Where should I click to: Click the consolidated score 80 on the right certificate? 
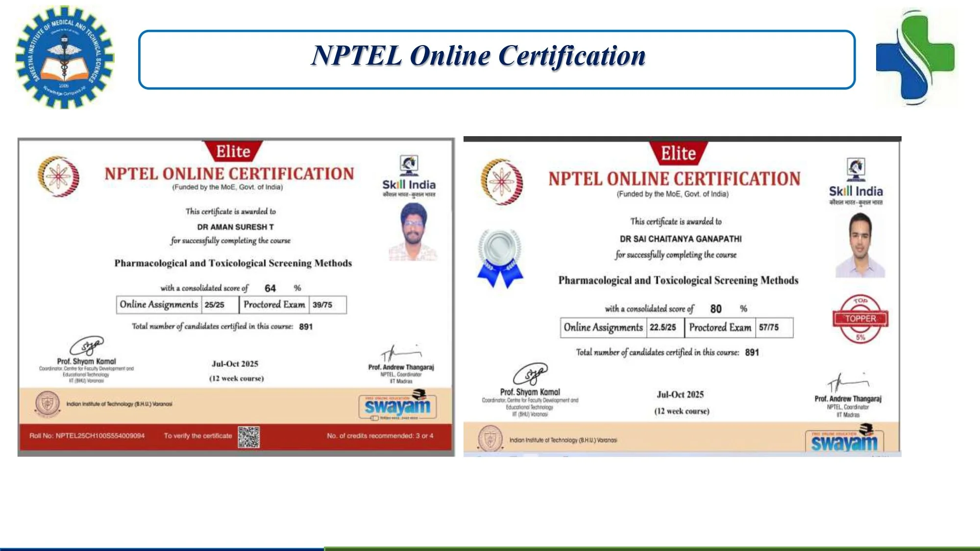point(716,309)
